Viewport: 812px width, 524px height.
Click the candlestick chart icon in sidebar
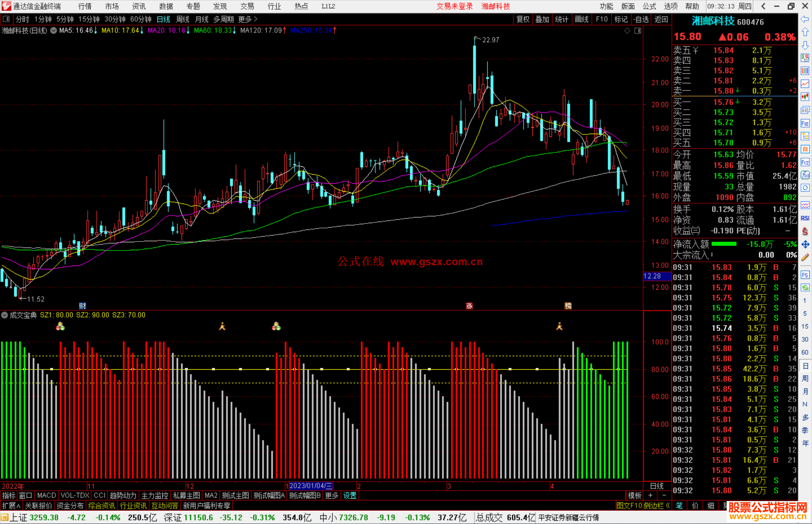tap(805, 97)
